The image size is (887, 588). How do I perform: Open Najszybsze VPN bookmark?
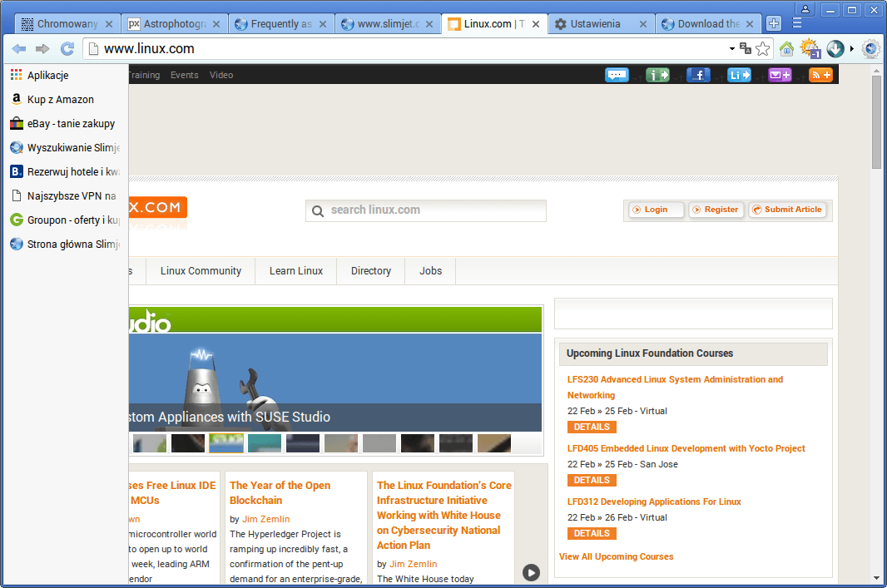[x=64, y=195]
